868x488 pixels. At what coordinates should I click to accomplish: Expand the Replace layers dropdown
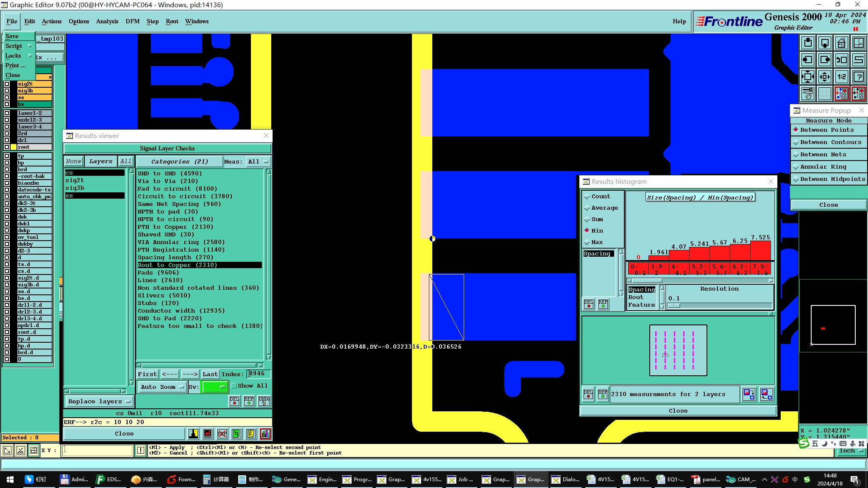click(x=99, y=401)
